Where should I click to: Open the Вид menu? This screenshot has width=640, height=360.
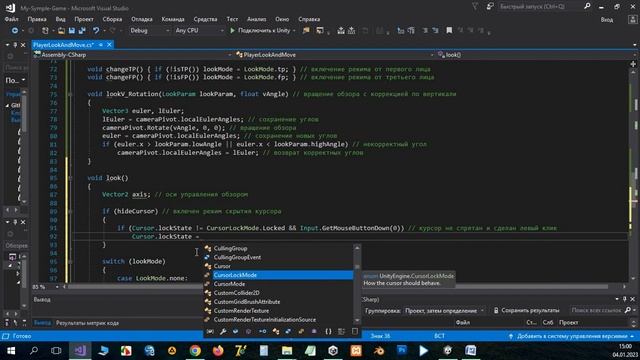[x=60, y=19]
